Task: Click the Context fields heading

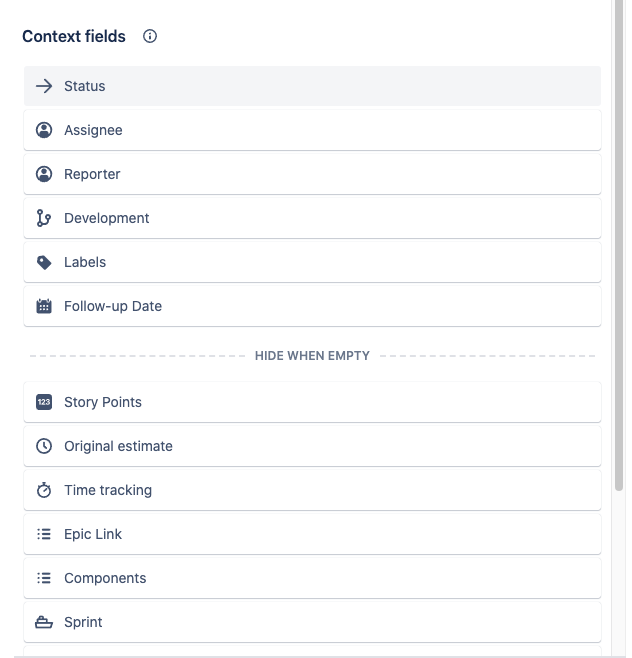Action: (x=74, y=37)
